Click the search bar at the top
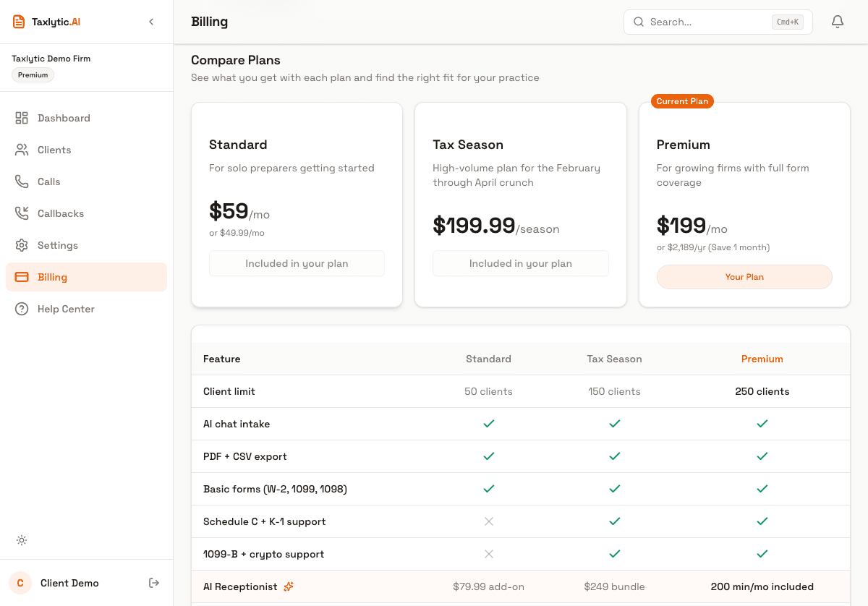 (x=718, y=22)
